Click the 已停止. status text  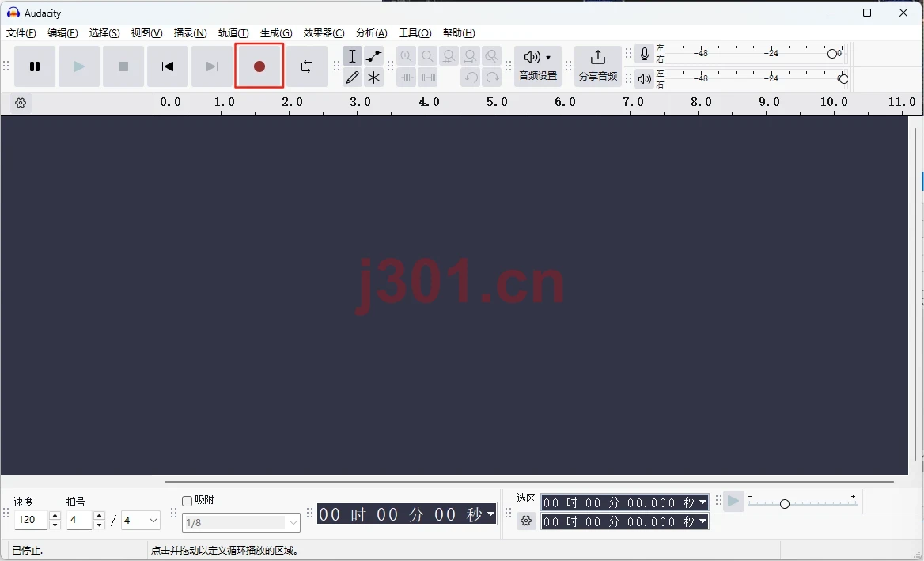[27, 551]
